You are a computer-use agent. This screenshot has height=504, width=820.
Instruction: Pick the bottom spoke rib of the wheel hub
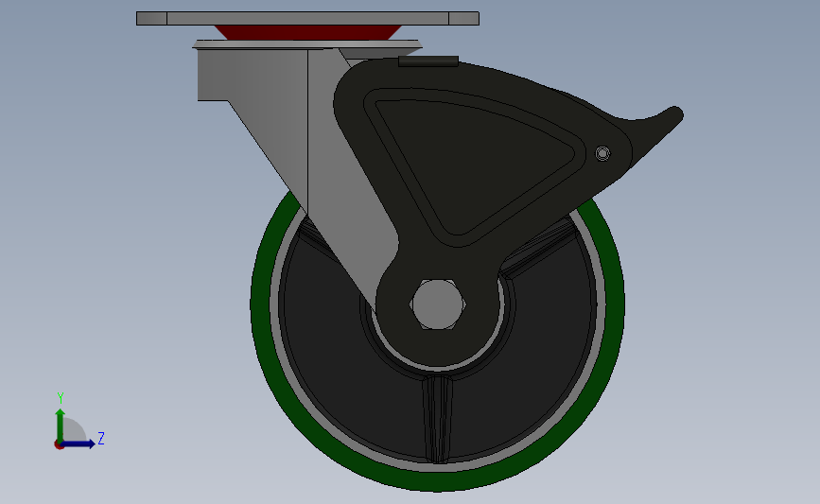click(x=437, y=419)
